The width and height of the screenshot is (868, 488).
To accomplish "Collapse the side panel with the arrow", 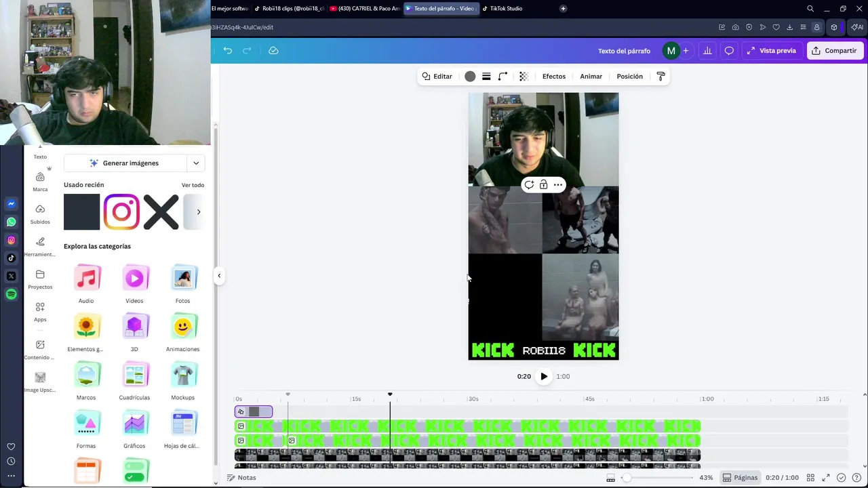I will pos(219,276).
